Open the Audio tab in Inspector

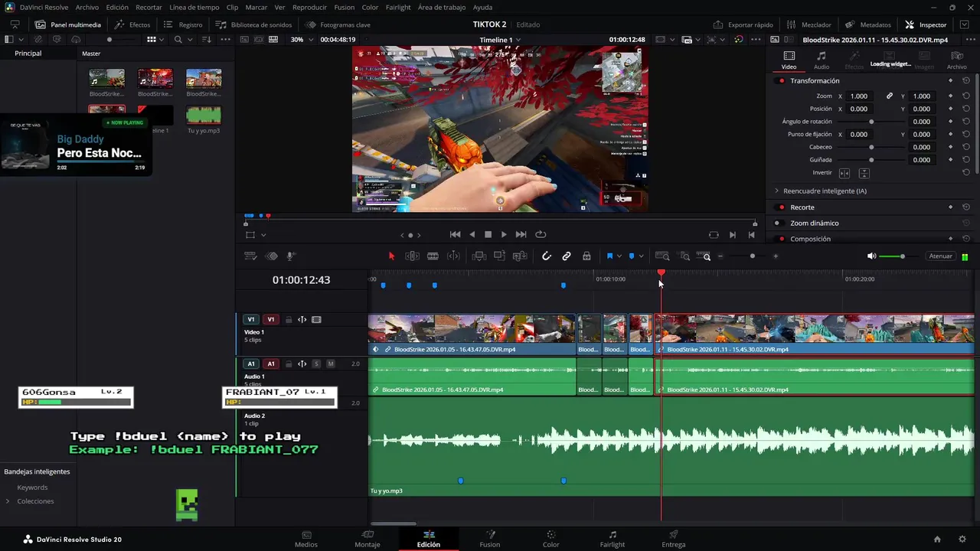coord(822,60)
